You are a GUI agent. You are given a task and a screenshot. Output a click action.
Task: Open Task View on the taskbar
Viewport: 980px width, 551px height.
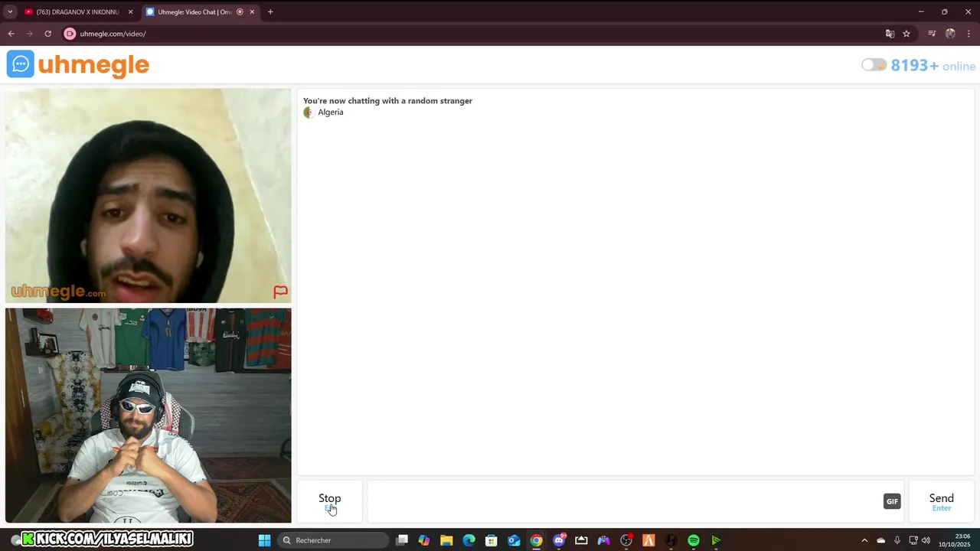[402, 540]
